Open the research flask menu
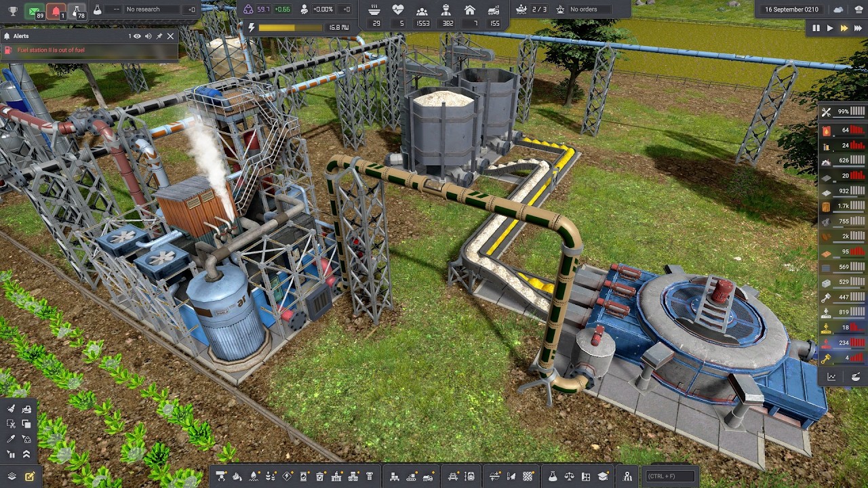This screenshot has height=488, width=868. click(553, 476)
